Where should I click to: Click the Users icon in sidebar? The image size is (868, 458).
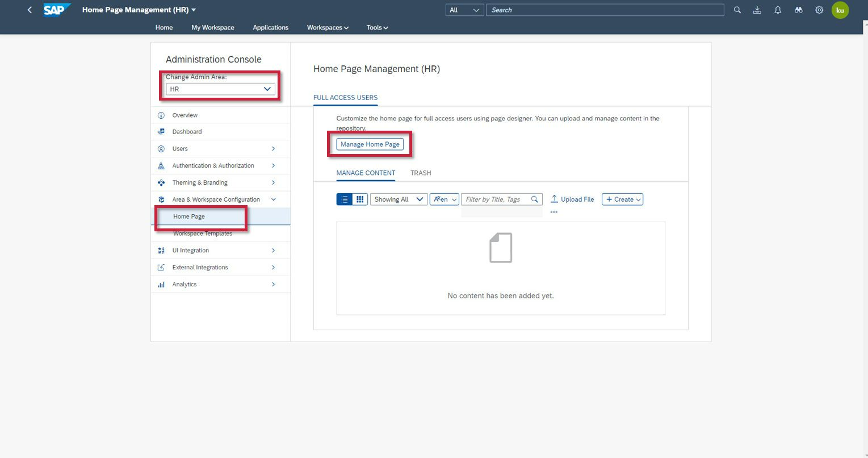coord(161,149)
